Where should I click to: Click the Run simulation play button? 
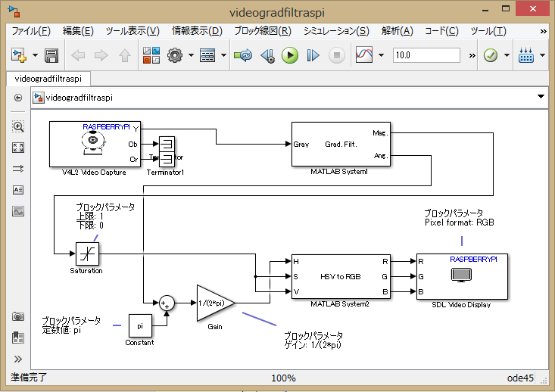[289, 55]
